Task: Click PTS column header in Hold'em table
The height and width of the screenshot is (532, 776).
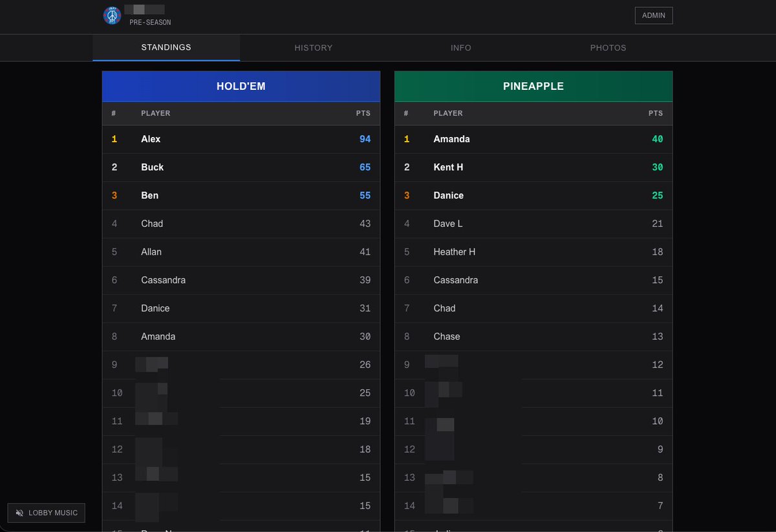Action: (x=363, y=113)
